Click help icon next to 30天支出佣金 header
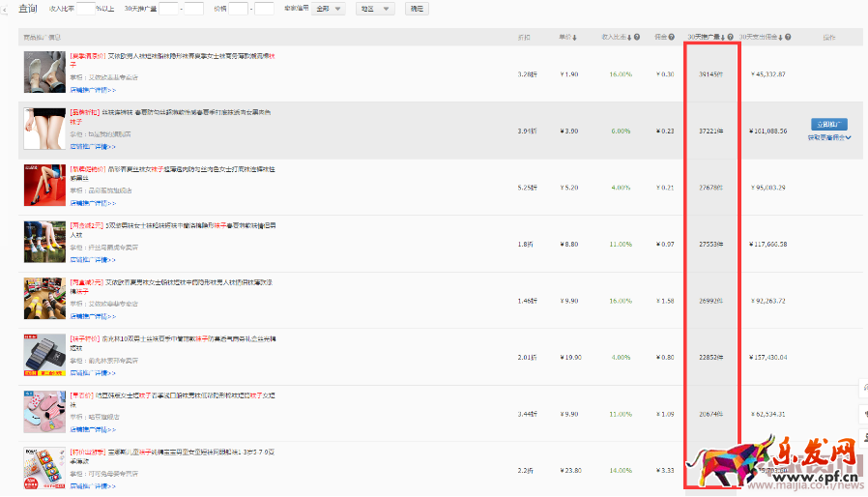Viewport: 868px width, 497px height. [788, 38]
